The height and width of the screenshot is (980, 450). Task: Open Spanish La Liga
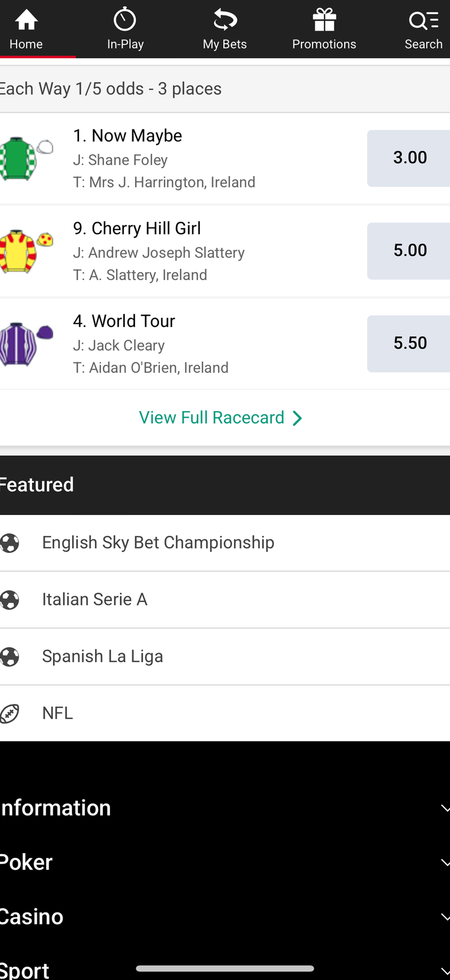coord(103,656)
